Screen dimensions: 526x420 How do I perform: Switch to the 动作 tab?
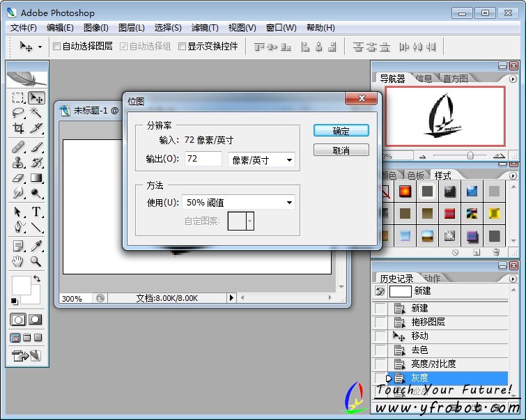point(432,279)
